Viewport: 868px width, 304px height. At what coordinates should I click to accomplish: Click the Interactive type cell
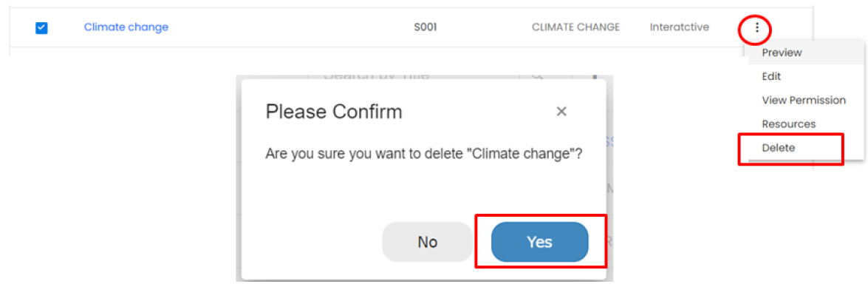pyautogui.click(x=679, y=27)
